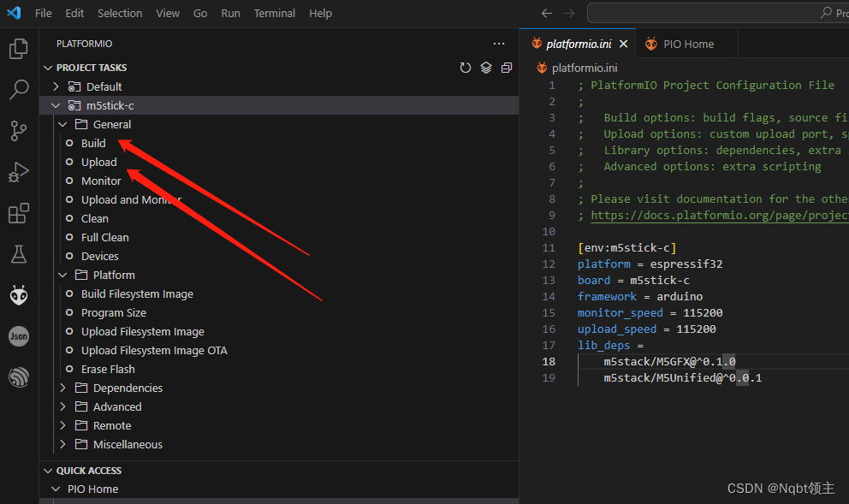This screenshot has width=849, height=504.
Task: Close the platformio.ini tab
Action: 623,44
